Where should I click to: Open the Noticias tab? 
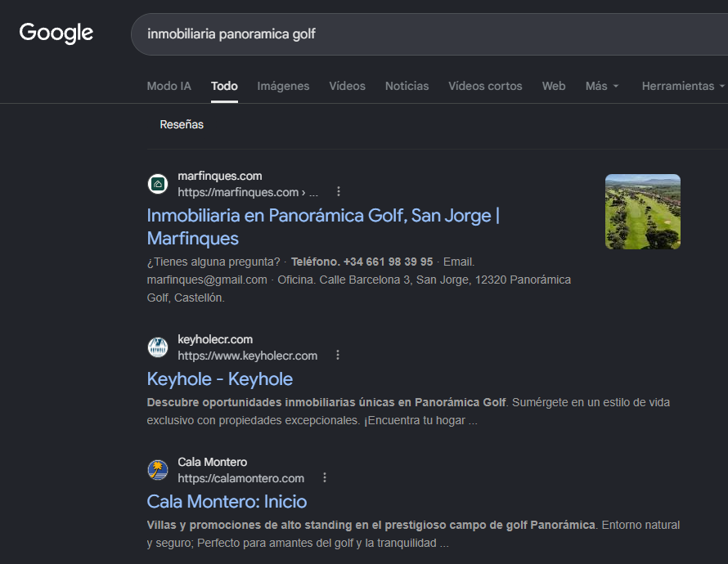407,87
